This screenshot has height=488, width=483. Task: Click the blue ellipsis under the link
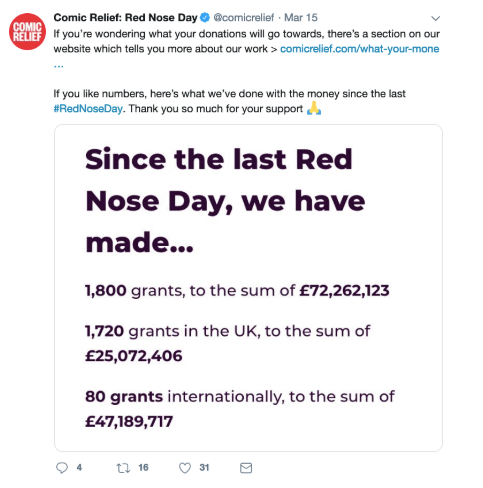coord(59,66)
